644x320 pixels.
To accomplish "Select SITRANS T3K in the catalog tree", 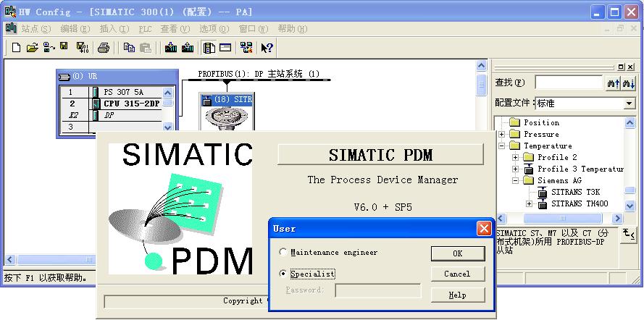I will pos(576,192).
